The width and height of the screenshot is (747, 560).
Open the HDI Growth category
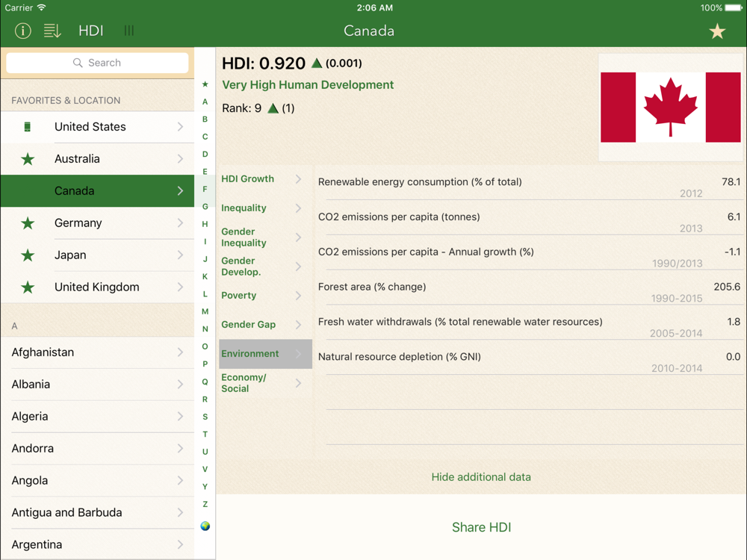[x=265, y=179]
